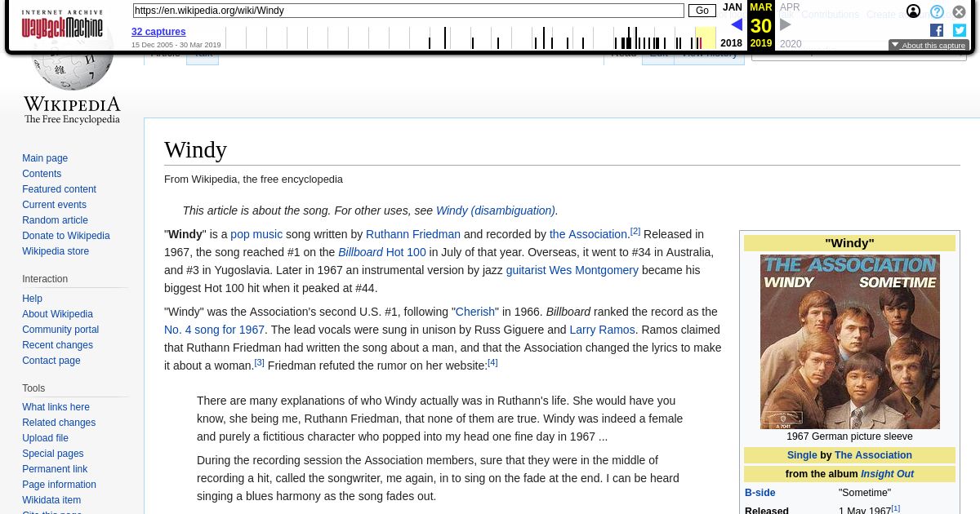Open Page information link
The width and height of the screenshot is (980, 514).
click(x=59, y=485)
